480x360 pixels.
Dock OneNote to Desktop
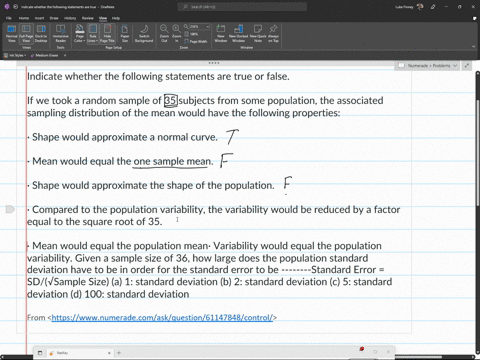point(41,33)
